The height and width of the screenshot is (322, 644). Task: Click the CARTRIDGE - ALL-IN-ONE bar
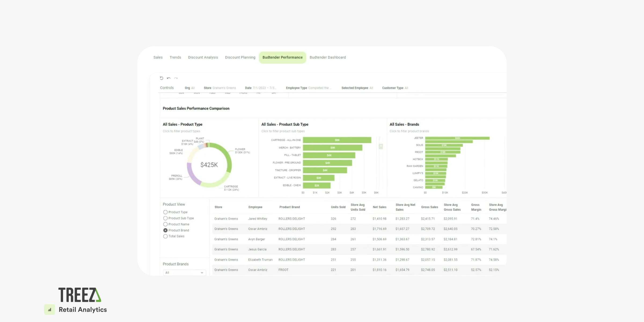(337, 140)
